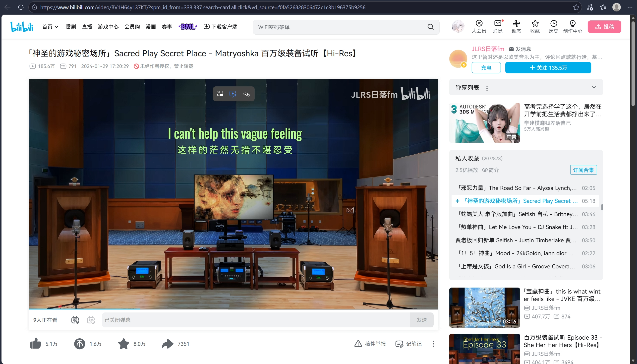The image size is (637, 364).
Task: Reload the page with the refresh icon
Action: pos(21,7)
